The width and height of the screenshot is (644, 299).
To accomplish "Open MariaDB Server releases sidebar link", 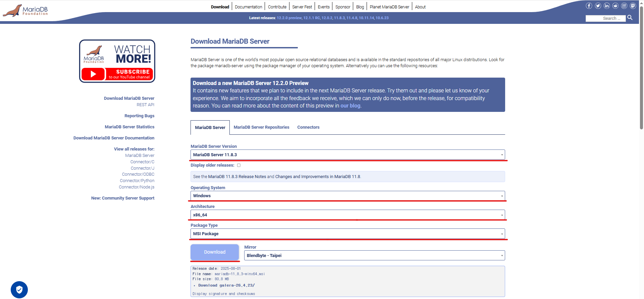I will [x=140, y=156].
